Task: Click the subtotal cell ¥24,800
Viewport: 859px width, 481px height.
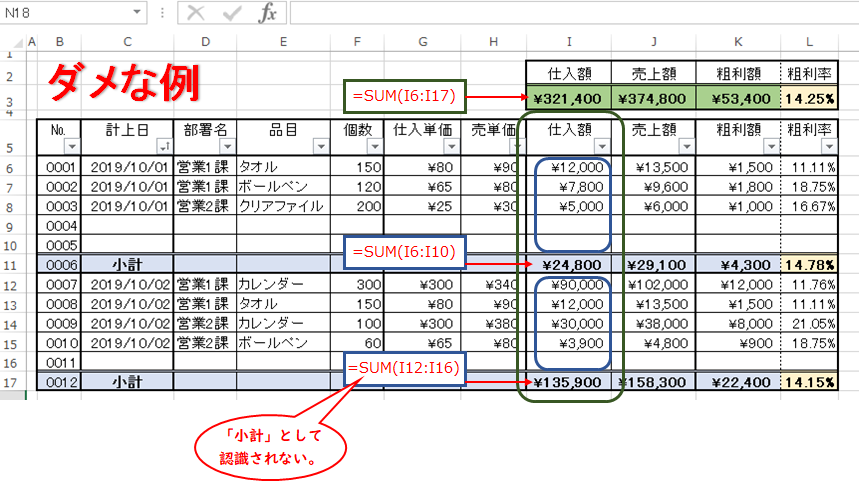Action: tap(572, 265)
